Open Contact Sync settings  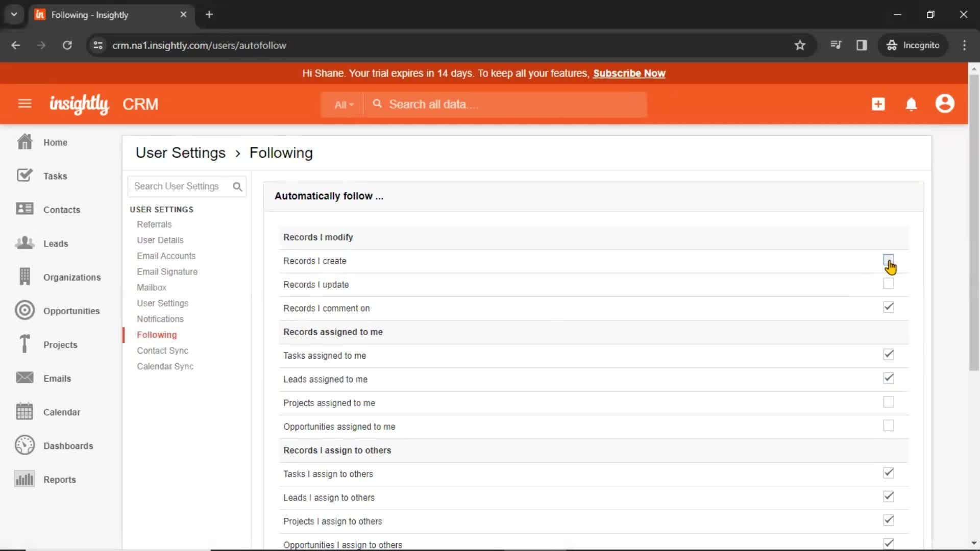tap(163, 350)
